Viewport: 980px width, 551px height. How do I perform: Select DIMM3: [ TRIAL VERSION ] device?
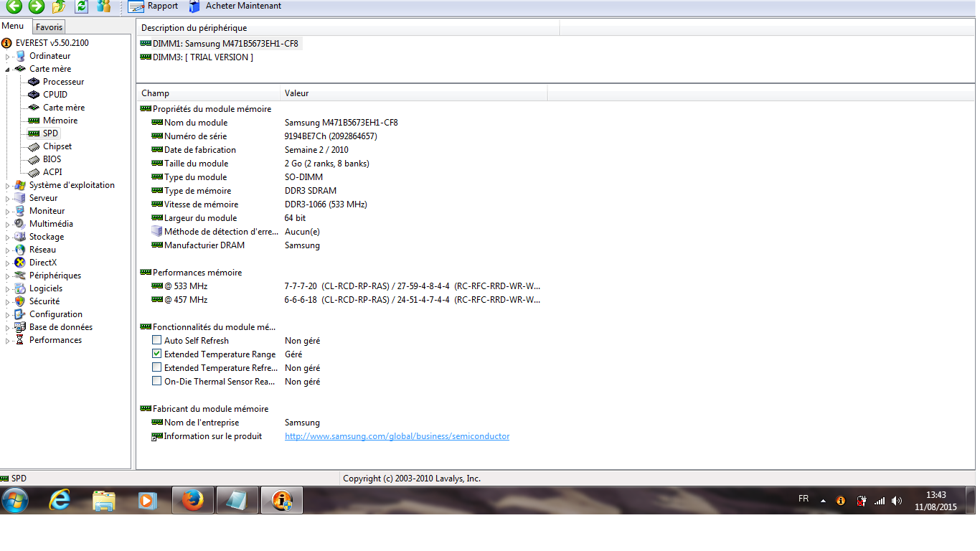pyautogui.click(x=197, y=57)
